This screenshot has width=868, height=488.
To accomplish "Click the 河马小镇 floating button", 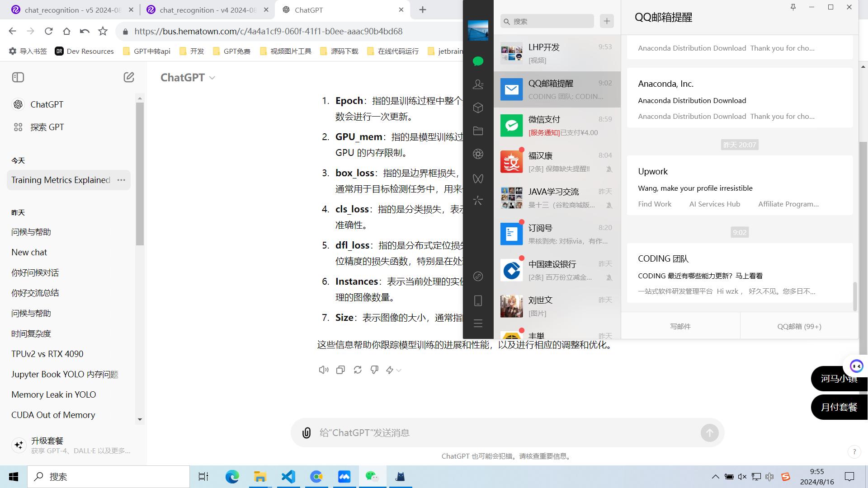I will pyautogui.click(x=839, y=379).
